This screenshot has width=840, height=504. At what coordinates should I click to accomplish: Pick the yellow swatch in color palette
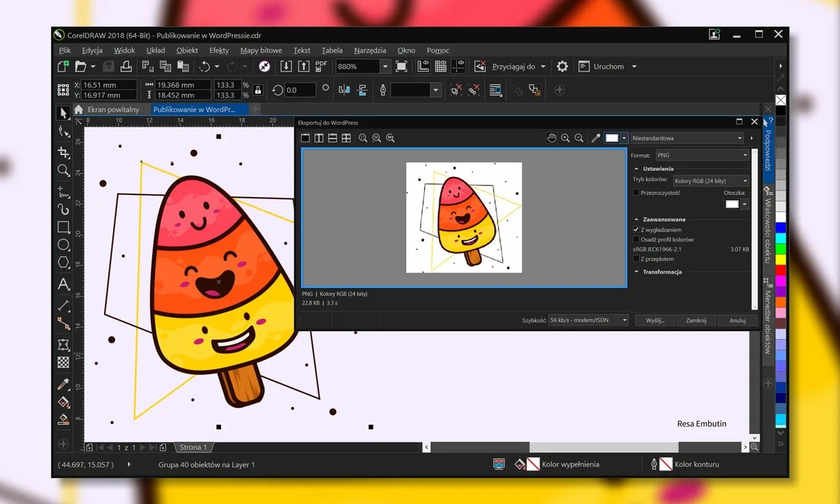click(x=781, y=259)
